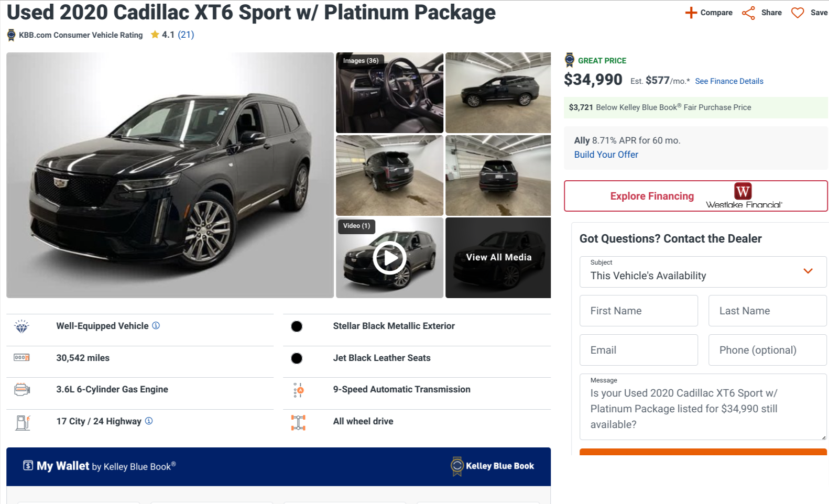
Task: Click the First Name field
Action: [638, 311]
